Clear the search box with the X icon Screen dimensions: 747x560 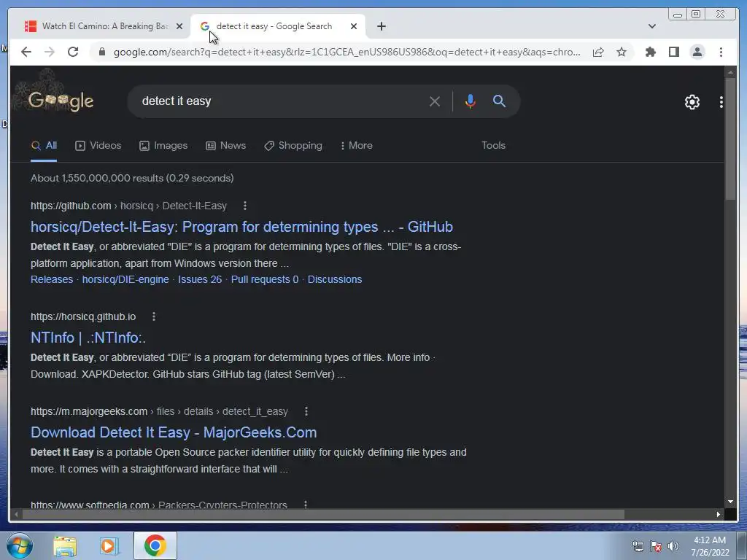435,101
